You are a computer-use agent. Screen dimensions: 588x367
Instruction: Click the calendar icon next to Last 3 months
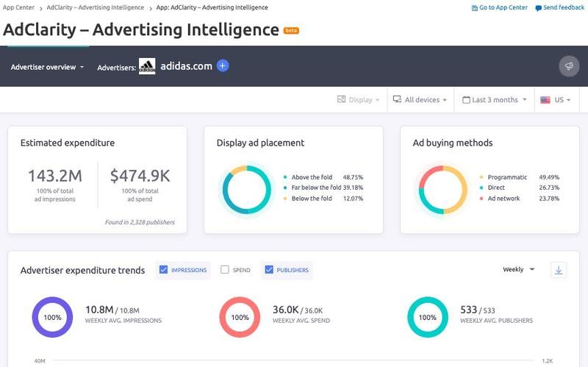[466, 100]
